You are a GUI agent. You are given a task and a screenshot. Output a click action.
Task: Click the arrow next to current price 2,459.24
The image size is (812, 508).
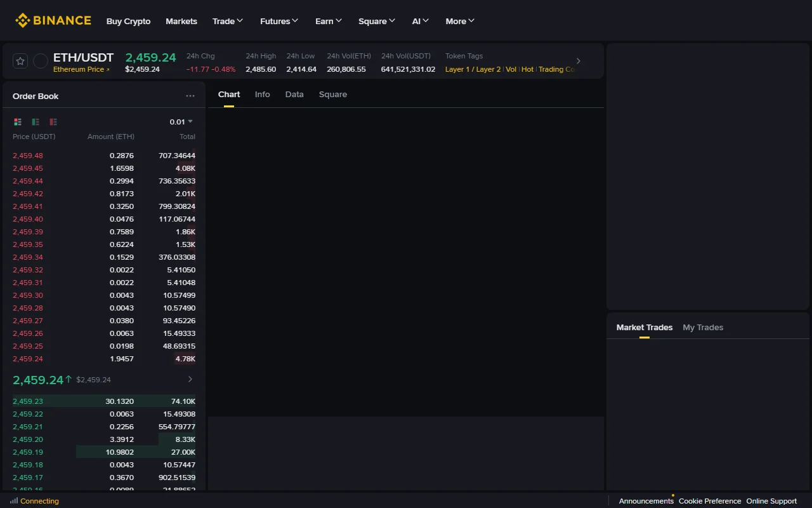pyautogui.click(x=190, y=379)
